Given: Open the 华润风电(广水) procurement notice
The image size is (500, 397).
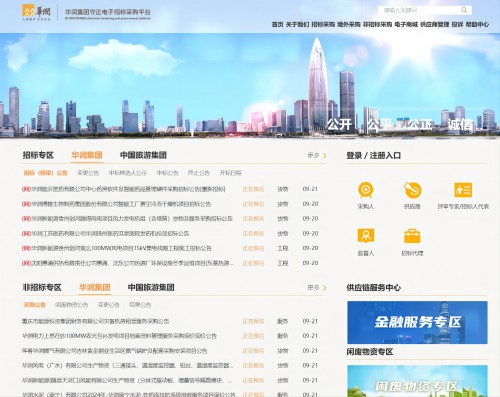Looking at the screenshot, I should pyautogui.click(x=128, y=366).
